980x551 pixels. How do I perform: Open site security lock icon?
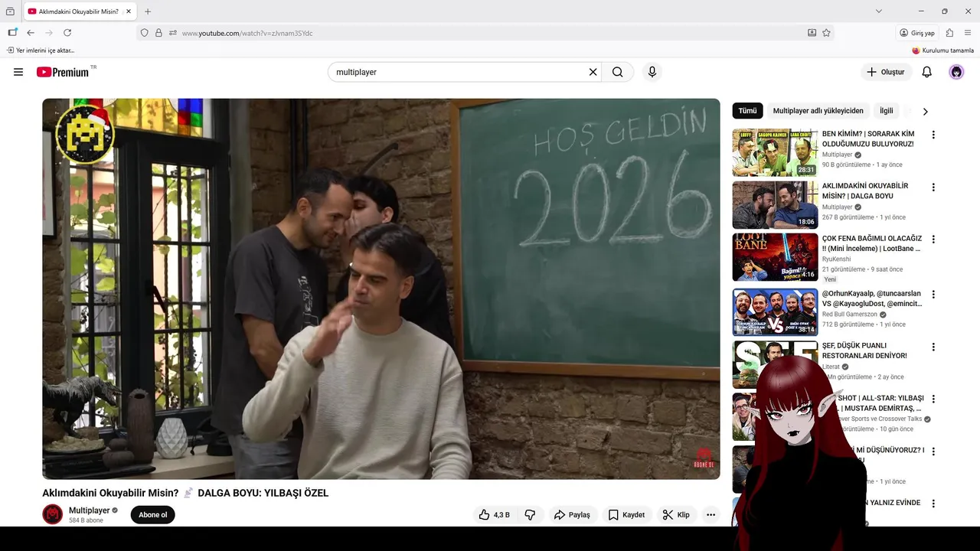coord(158,33)
